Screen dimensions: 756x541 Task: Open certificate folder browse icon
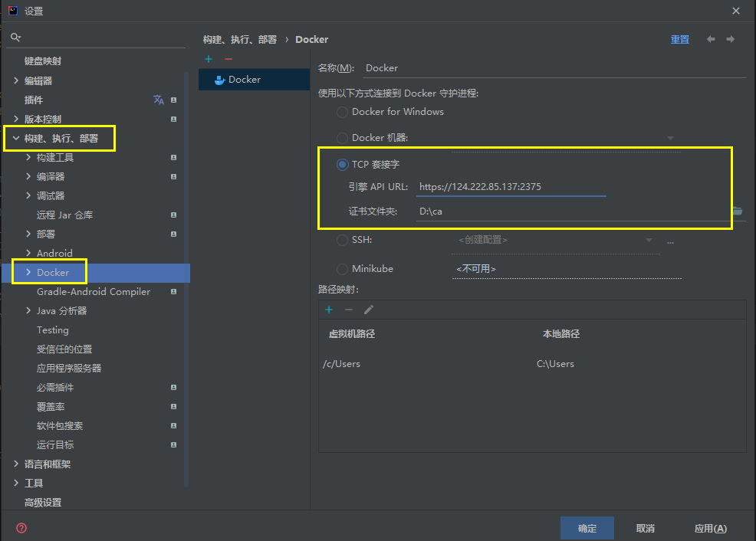(x=737, y=211)
